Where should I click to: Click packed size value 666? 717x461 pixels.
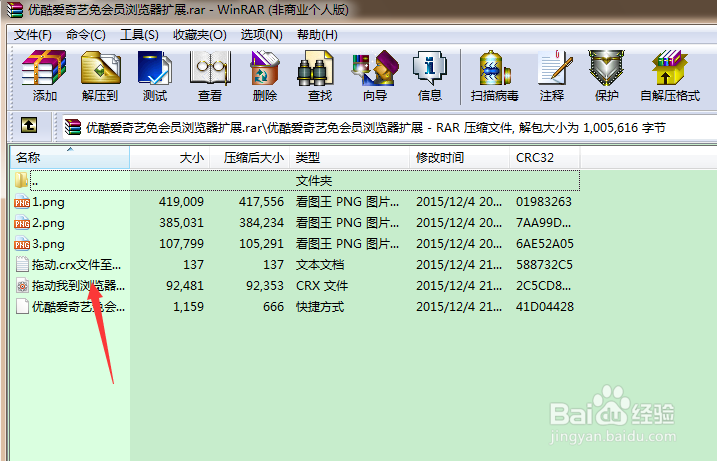pyautogui.click(x=273, y=306)
